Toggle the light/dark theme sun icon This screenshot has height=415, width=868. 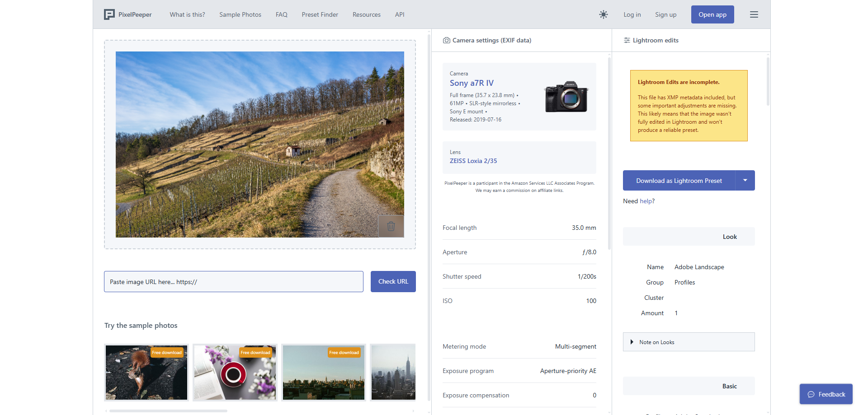tap(604, 14)
